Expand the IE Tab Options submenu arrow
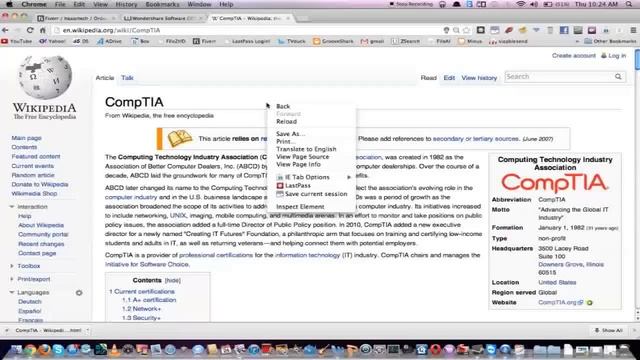The width and height of the screenshot is (640, 360). pyautogui.click(x=349, y=177)
